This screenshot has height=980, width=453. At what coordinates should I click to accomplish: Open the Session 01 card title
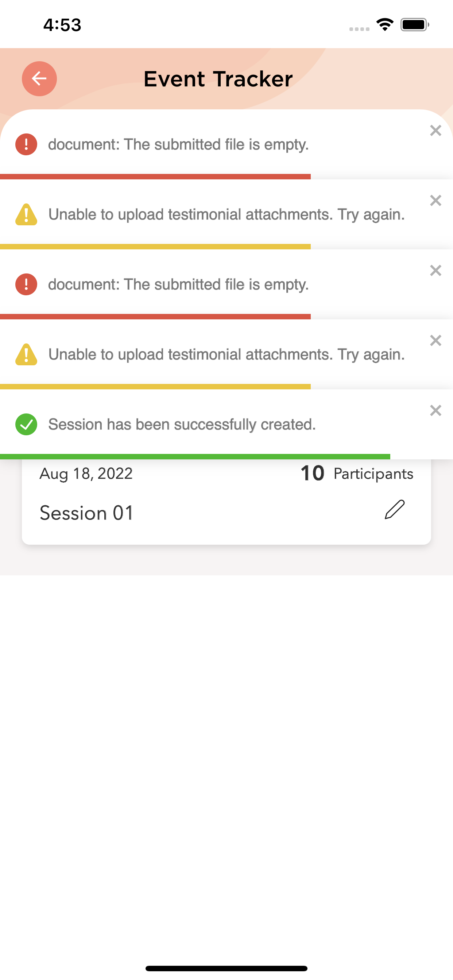87,513
